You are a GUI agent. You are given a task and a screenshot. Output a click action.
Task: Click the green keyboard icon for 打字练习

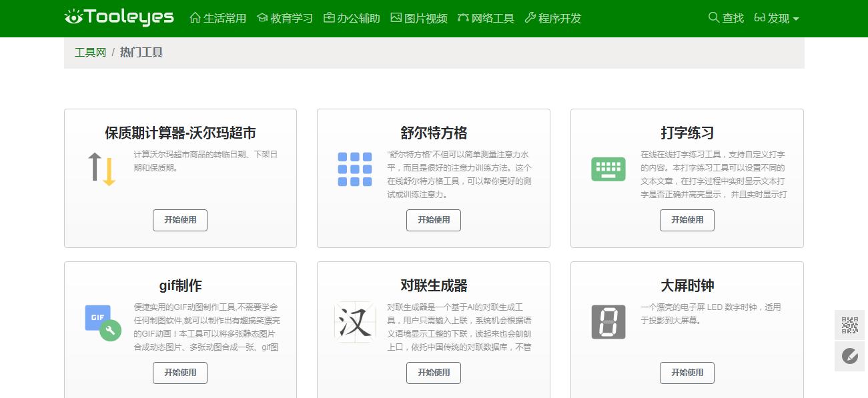coord(608,169)
